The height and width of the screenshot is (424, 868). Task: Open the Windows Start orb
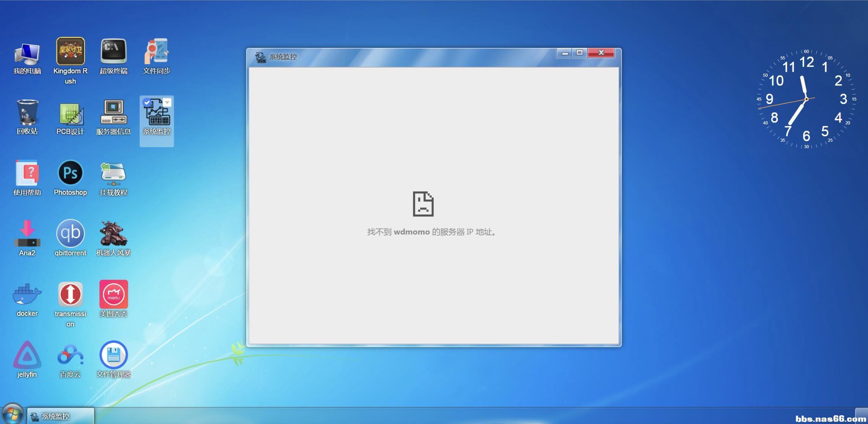pyautogui.click(x=13, y=414)
